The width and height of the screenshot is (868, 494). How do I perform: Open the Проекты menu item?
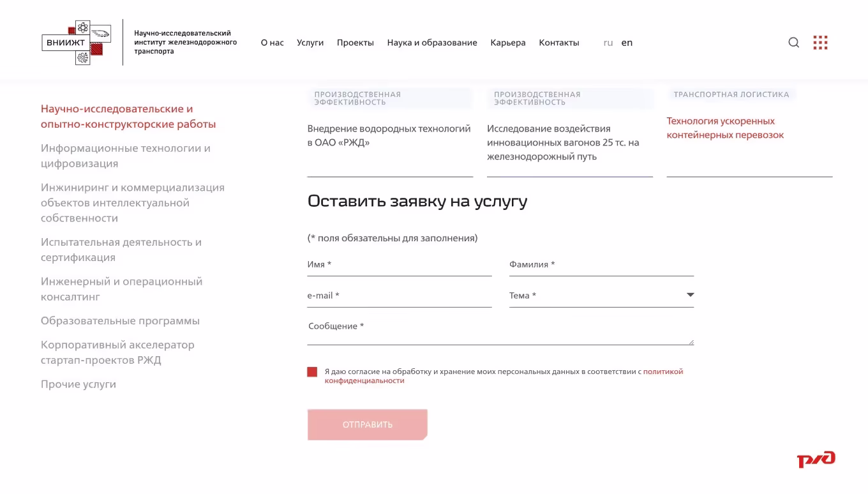[x=355, y=43]
